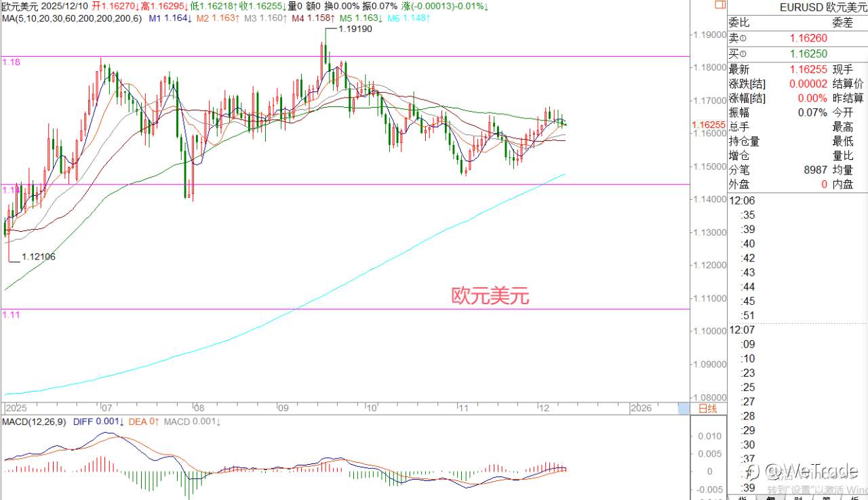This screenshot has width=868, height=500.
Task: Click the 2025/12/10 date in header
Action: pyautogui.click(x=65, y=6)
